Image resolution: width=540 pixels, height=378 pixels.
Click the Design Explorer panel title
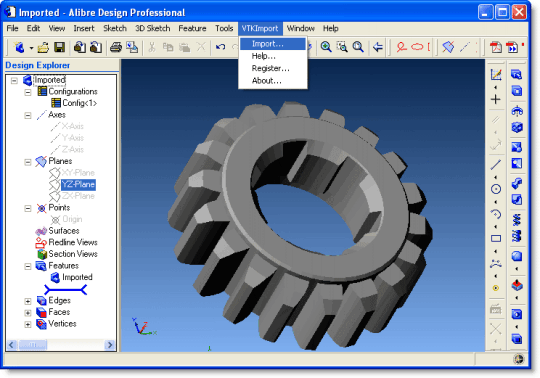point(38,65)
